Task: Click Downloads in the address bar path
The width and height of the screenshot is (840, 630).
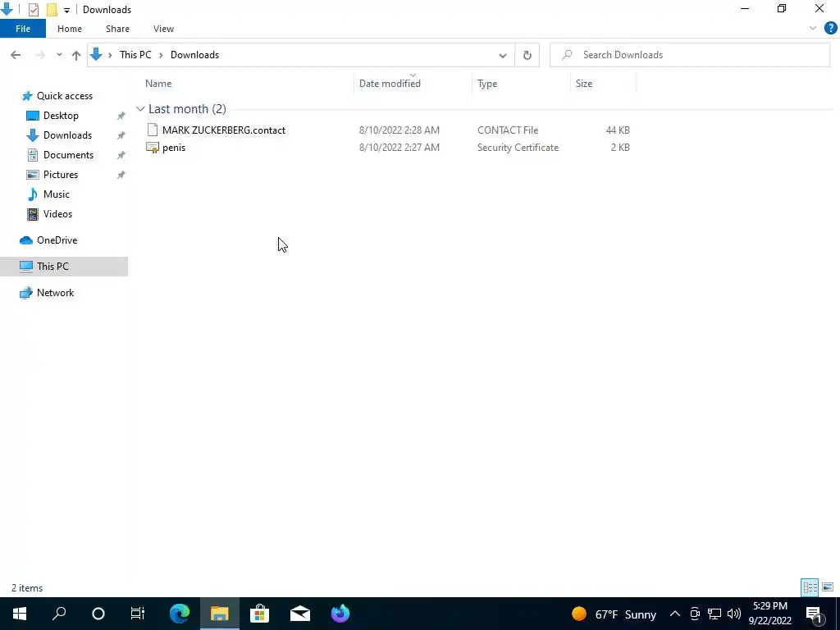Action: point(194,55)
